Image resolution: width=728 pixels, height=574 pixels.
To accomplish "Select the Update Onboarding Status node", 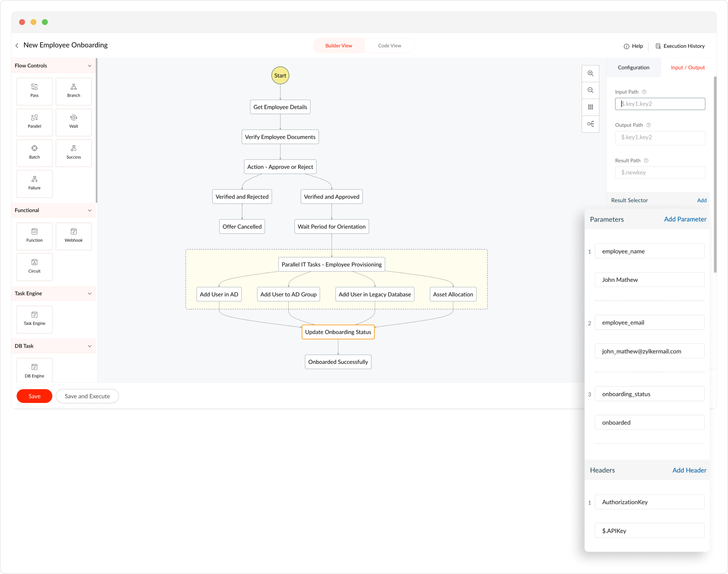I will point(338,332).
